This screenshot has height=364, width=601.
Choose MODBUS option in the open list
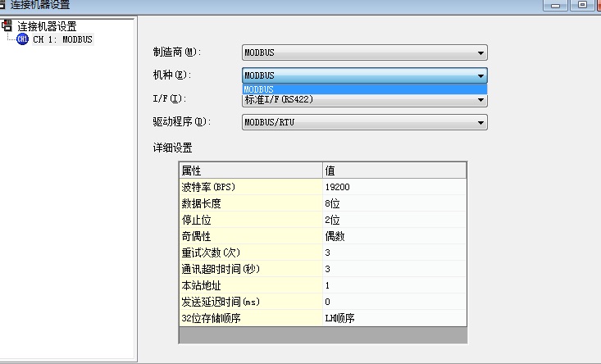tap(364, 89)
